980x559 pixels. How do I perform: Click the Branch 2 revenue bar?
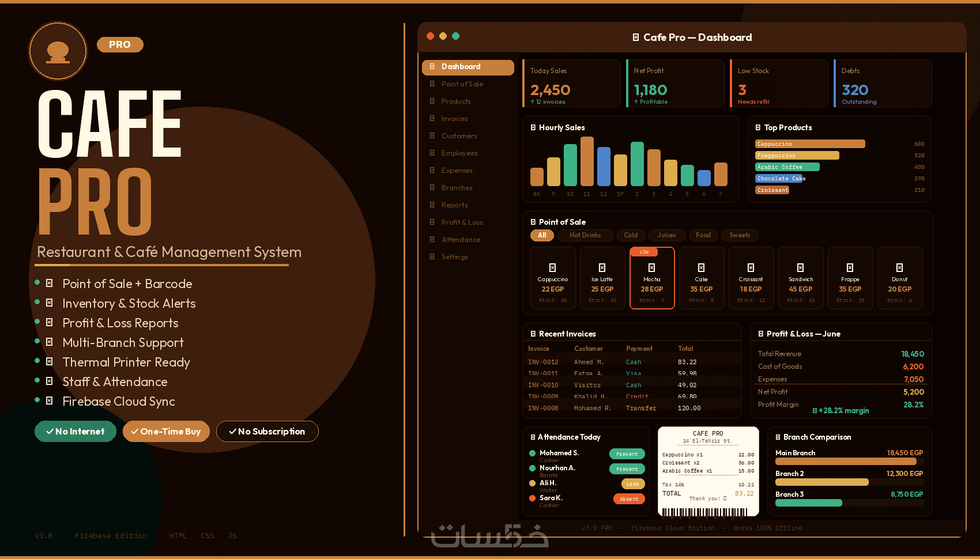[x=822, y=482]
